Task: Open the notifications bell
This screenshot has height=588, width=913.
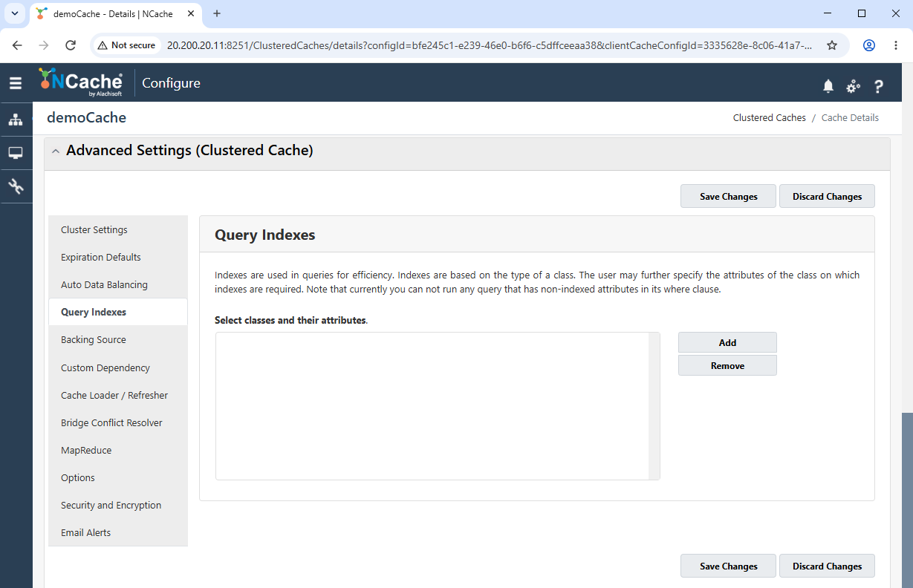Action: coord(828,86)
